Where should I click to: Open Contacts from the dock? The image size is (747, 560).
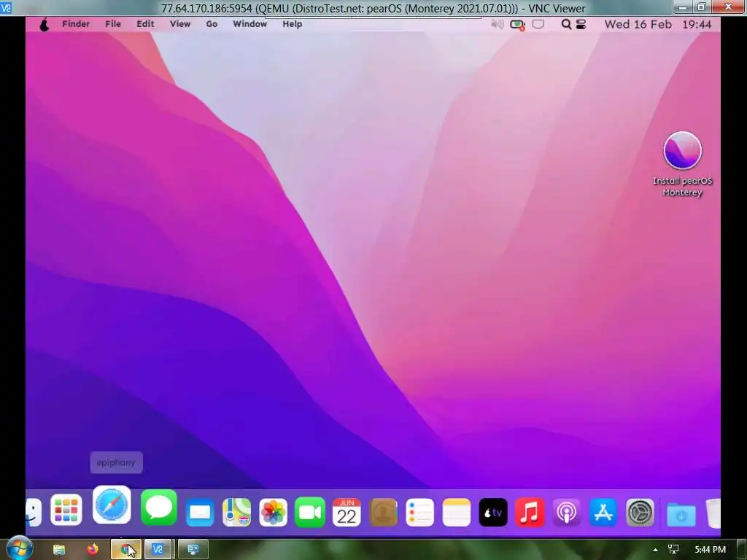(x=384, y=513)
